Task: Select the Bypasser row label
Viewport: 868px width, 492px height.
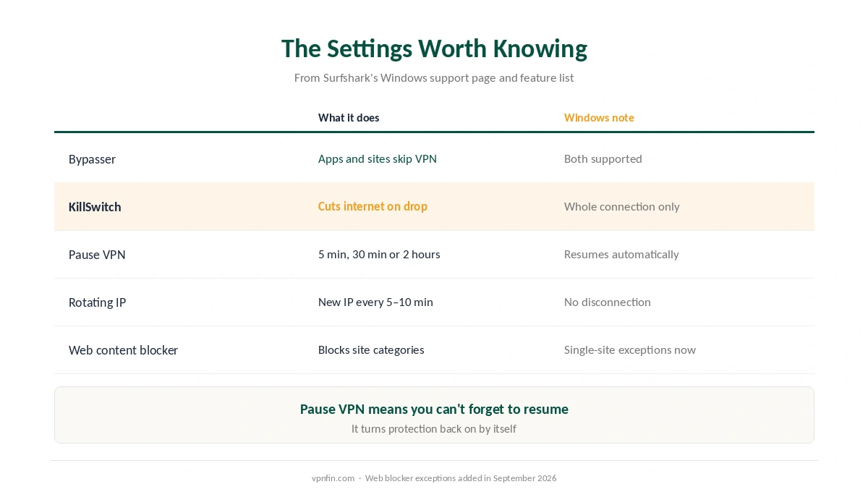Action: coord(92,159)
